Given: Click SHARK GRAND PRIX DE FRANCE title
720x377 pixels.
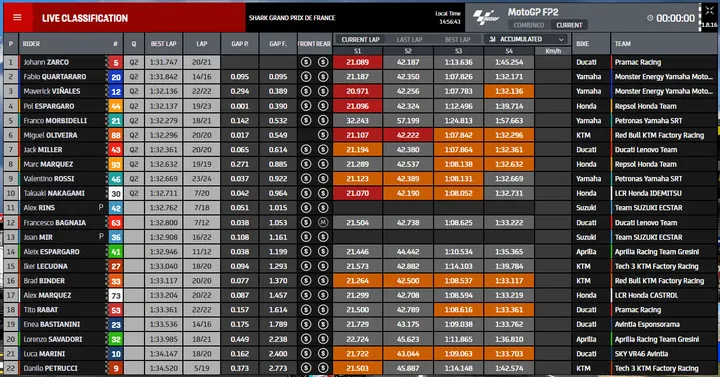Looking at the screenshot, I should click(292, 18).
